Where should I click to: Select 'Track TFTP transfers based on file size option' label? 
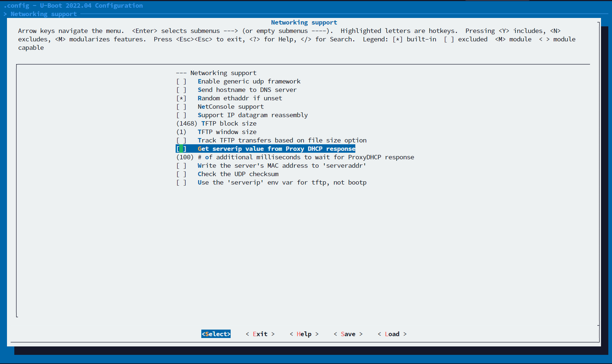[x=282, y=140]
